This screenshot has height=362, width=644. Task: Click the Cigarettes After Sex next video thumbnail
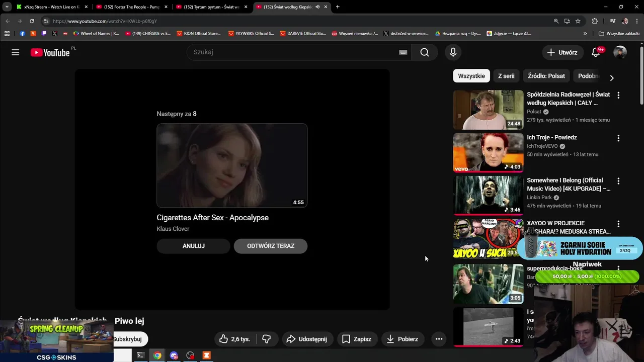pyautogui.click(x=232, y=165)
